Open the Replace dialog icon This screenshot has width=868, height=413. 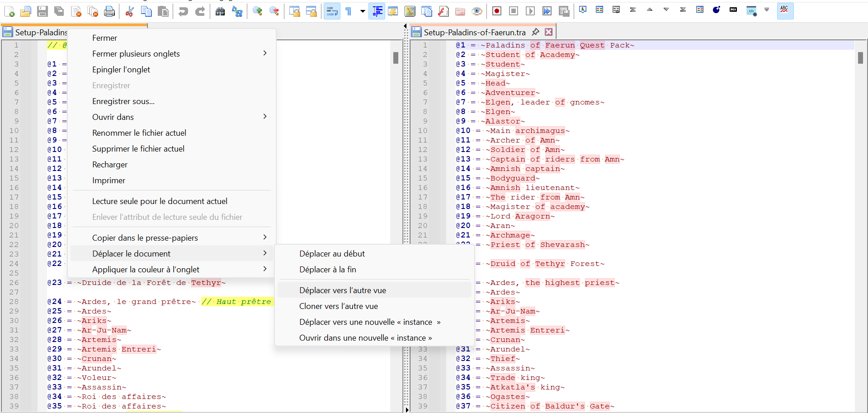[x=237, y=11]
